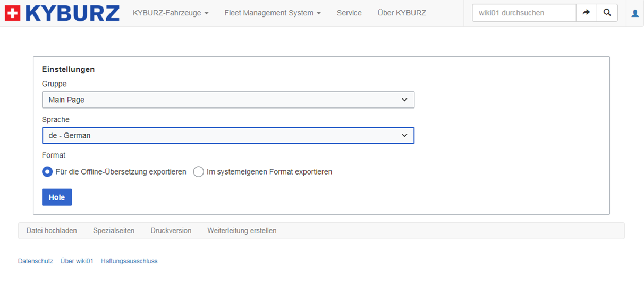
Task: Click the go-to-page arrow icon
Action: 587,13
